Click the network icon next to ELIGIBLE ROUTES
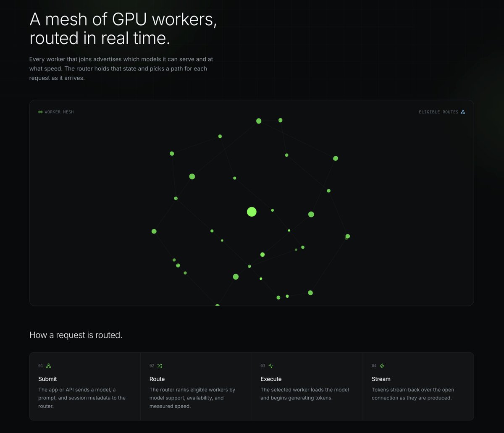504x433 pixels. 463,112
